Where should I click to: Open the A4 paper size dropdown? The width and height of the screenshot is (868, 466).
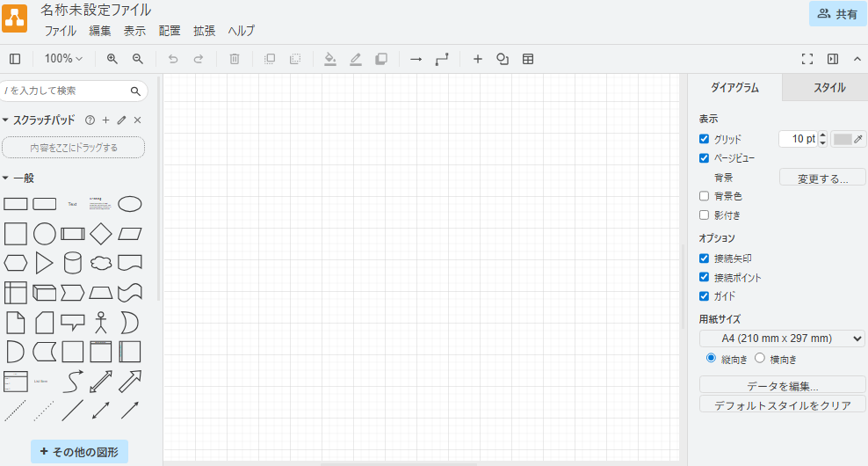pos(782,339)
